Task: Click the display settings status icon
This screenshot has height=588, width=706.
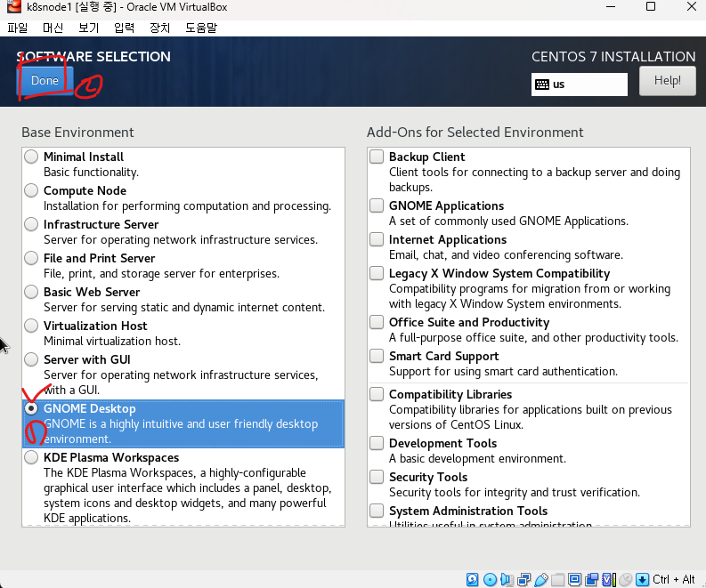Action: (x=574, y=579)
